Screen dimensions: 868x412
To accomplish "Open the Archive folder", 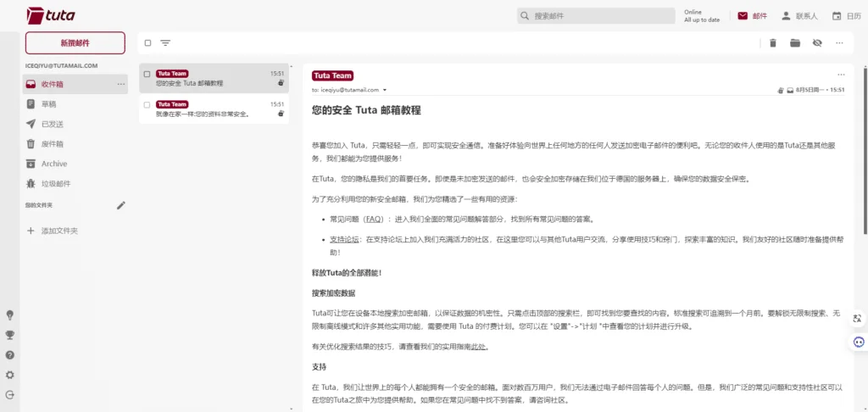I will coord(75,164).
